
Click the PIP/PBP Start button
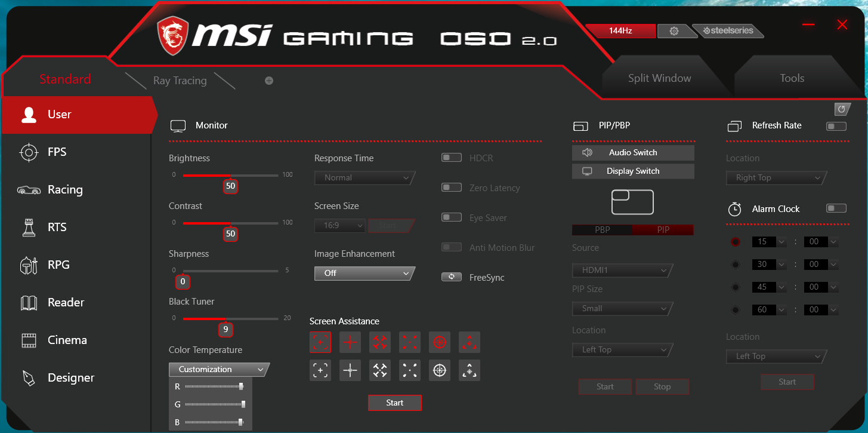[x=605, y=387]
